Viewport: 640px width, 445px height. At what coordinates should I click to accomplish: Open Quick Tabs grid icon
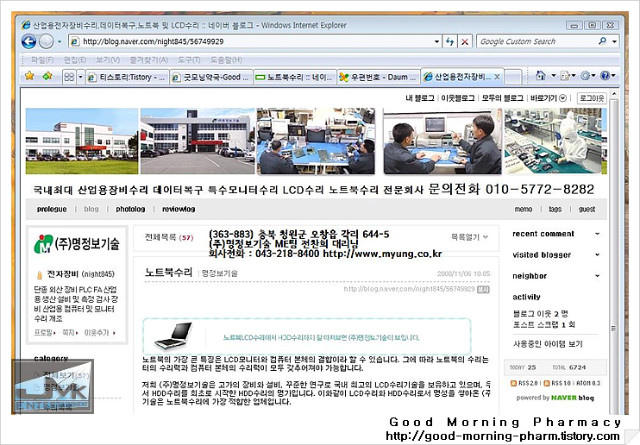(69, 77)
